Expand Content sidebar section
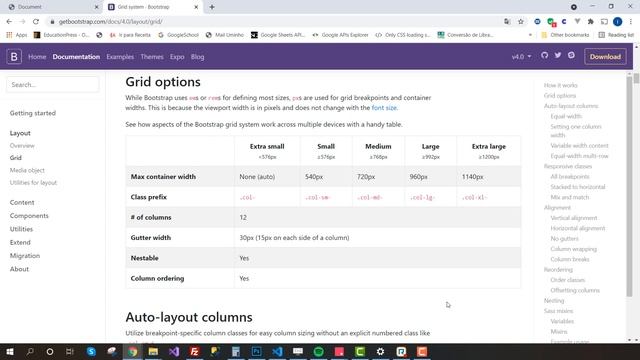Image resolution: width=640 pixels, height=360 pixels. click(22, 202)
